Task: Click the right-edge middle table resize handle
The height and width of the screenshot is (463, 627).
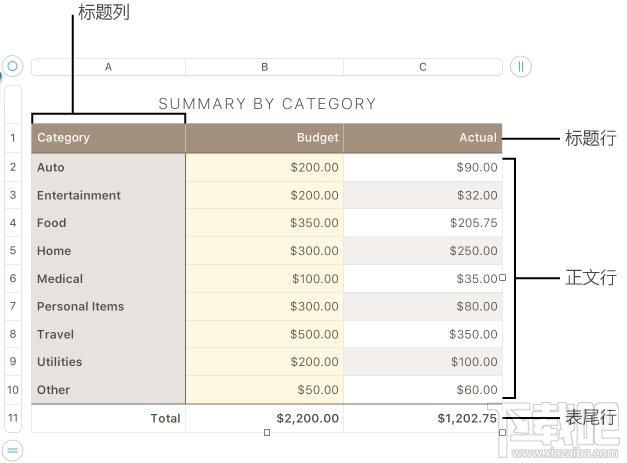Action: pos(503,278)
